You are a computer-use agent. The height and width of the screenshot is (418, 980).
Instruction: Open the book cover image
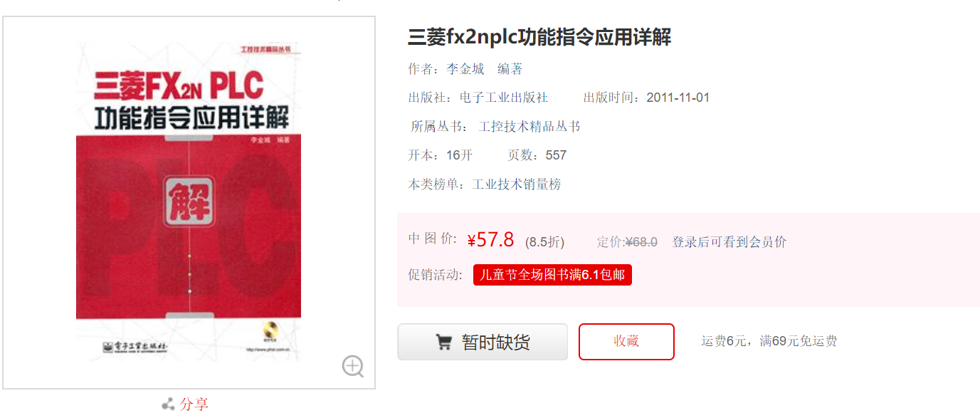[189, 202]
